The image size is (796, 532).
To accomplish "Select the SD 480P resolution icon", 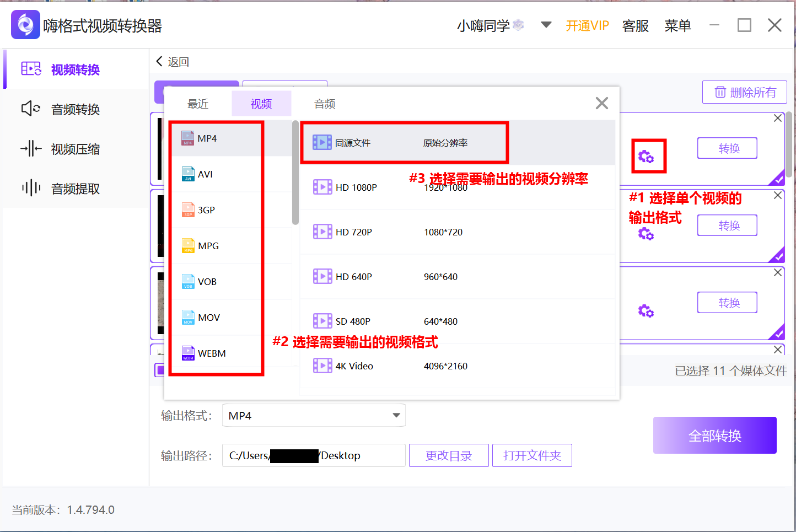I will tap(322, 321).
